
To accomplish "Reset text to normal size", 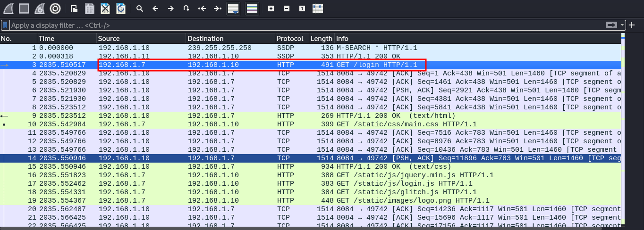I will [x=302, y=8].
